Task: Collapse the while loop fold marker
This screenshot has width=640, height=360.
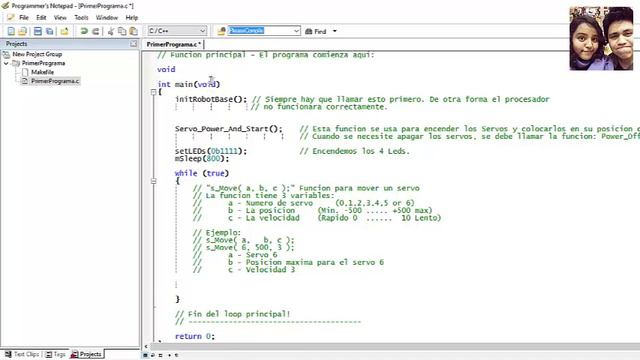Action: coord(153,181)
